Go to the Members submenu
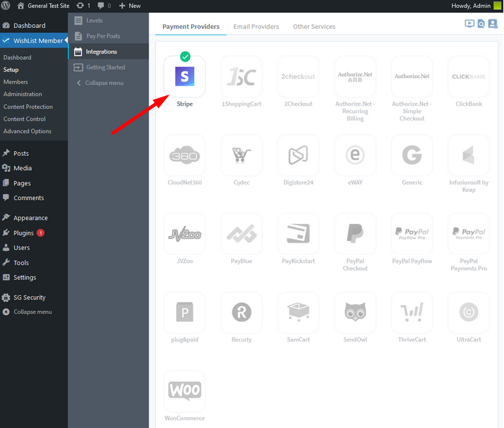 (16, 82)
